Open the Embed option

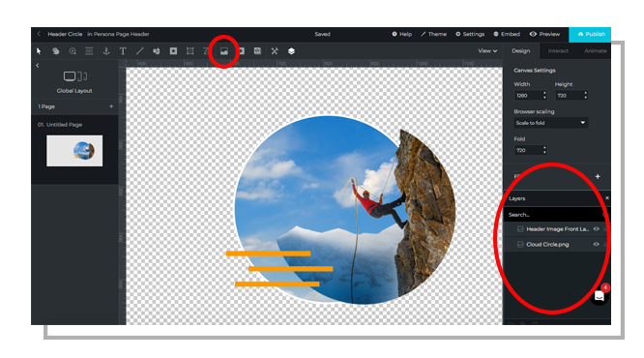[507, 34]
